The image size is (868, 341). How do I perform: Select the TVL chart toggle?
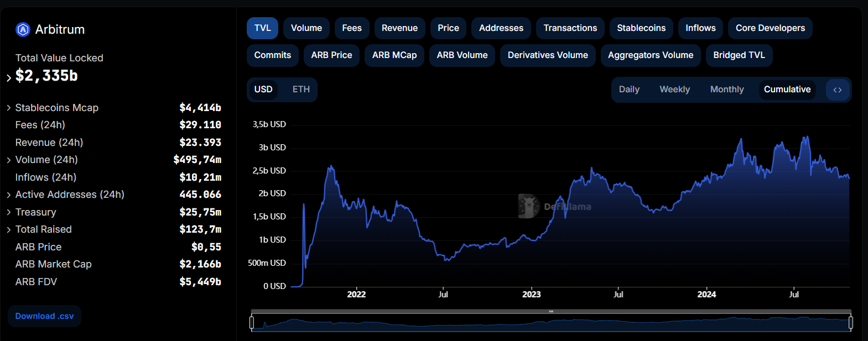[263, 28]
